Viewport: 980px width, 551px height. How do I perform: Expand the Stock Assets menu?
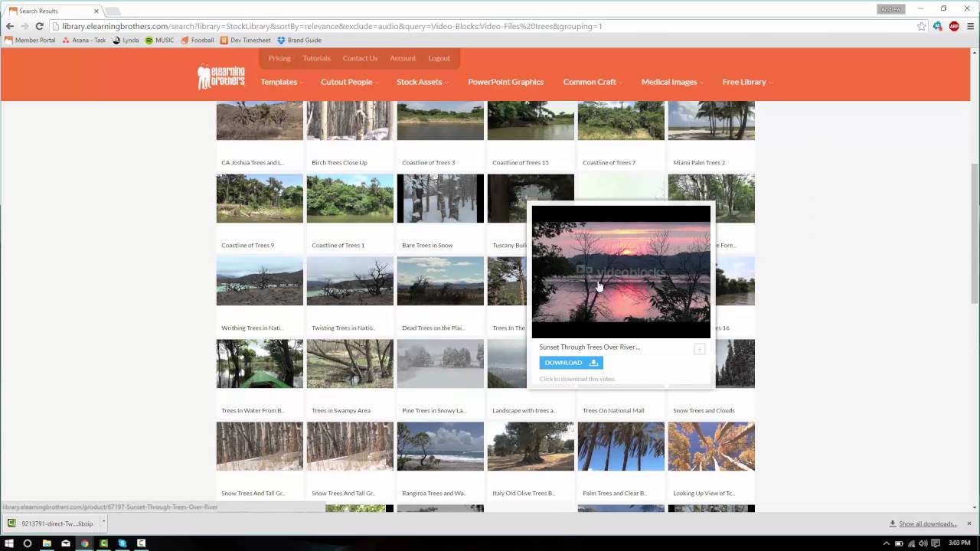pos(422,82)
